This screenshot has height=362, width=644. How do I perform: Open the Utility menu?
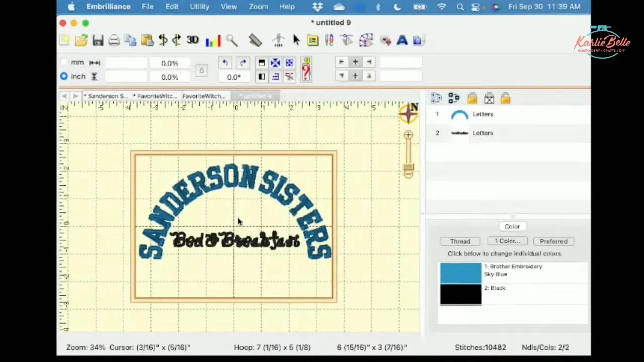click(199, 7)
